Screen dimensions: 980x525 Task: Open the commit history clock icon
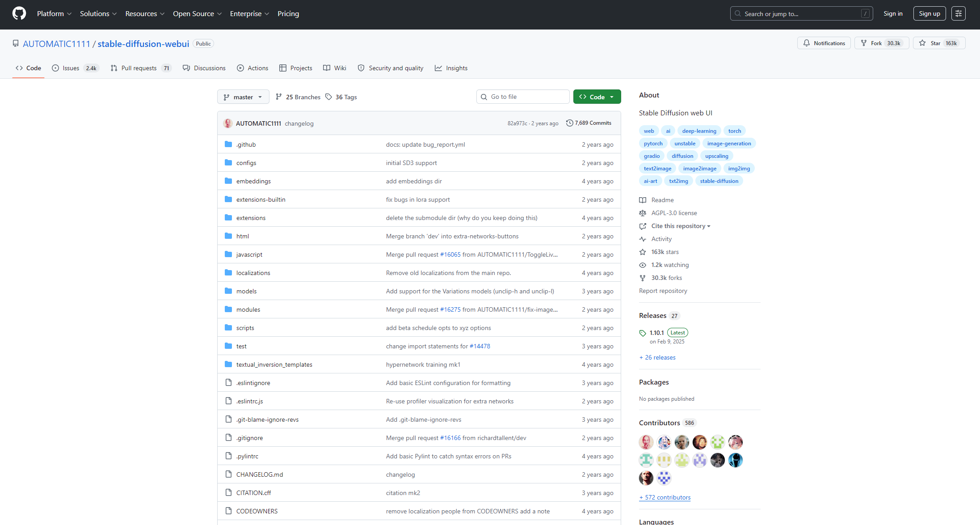point(569,123)
